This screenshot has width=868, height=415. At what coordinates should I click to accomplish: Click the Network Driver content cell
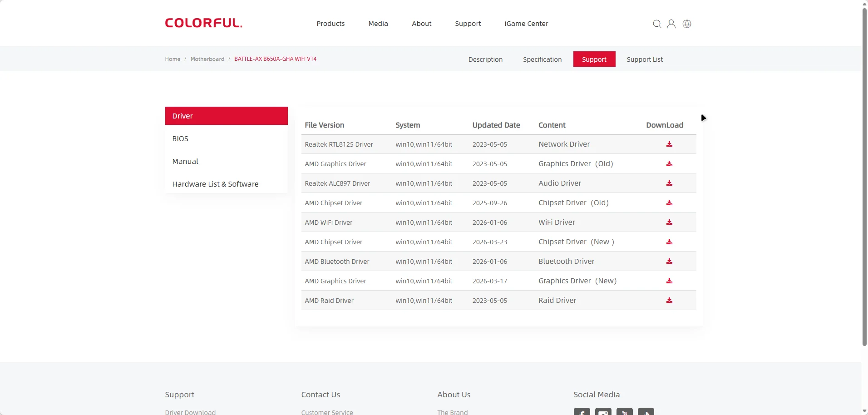(x=564, y=144)
